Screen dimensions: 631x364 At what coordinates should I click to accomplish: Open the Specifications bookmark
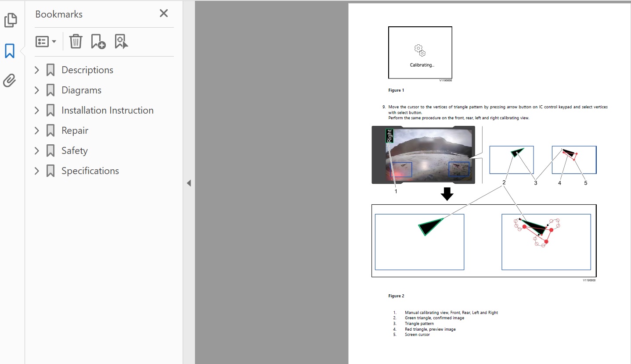[x=90, y=171]
